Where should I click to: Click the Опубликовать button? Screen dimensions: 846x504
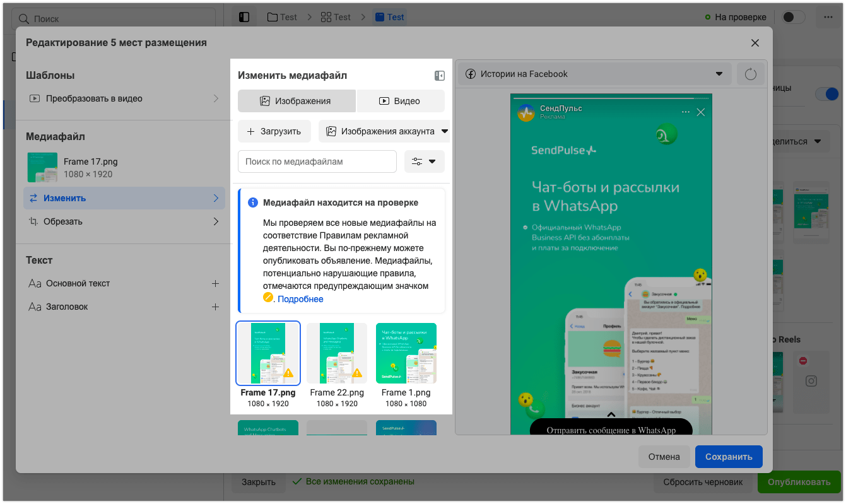click(799, 482)
